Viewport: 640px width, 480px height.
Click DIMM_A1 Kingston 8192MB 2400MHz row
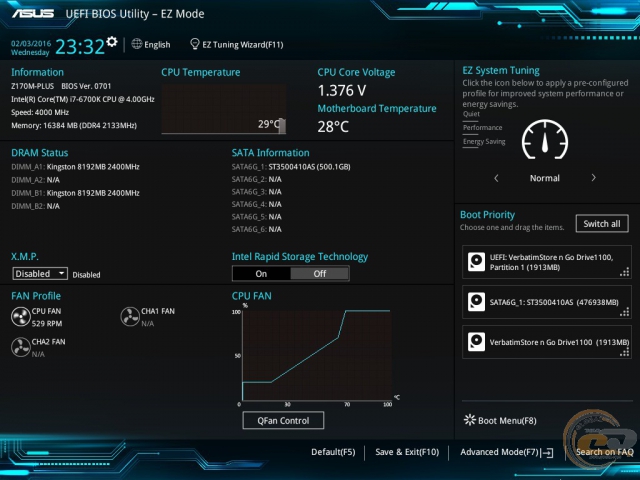76,167
